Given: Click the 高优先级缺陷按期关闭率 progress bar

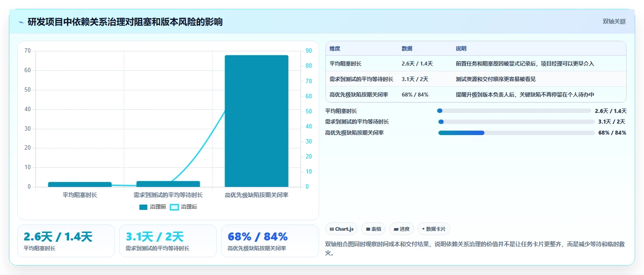Looking at the screenshot, I should (516, 133).
